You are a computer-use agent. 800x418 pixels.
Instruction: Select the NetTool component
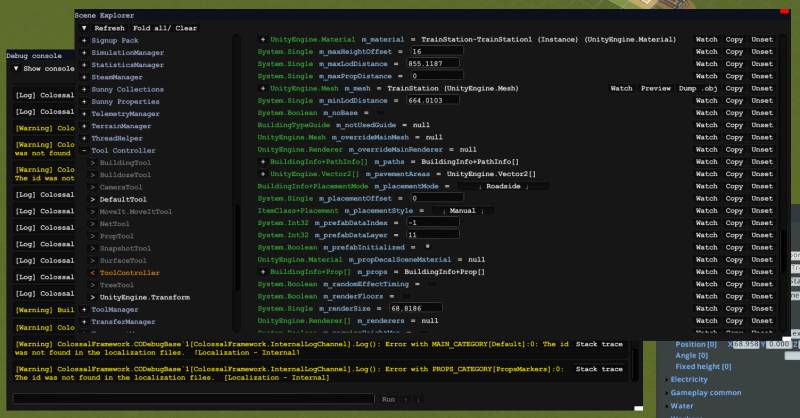[x=114, y=224]
